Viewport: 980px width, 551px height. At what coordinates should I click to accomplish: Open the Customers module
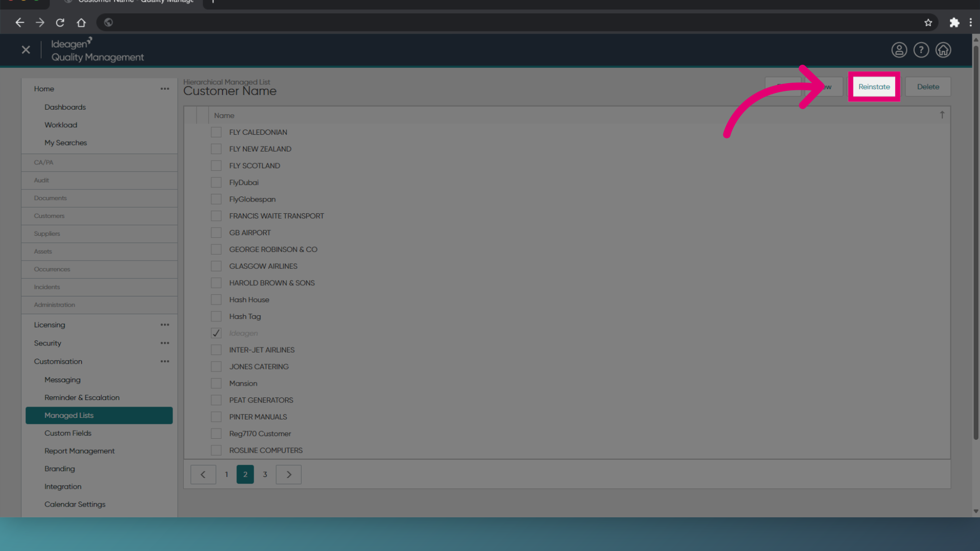point(100,216)
